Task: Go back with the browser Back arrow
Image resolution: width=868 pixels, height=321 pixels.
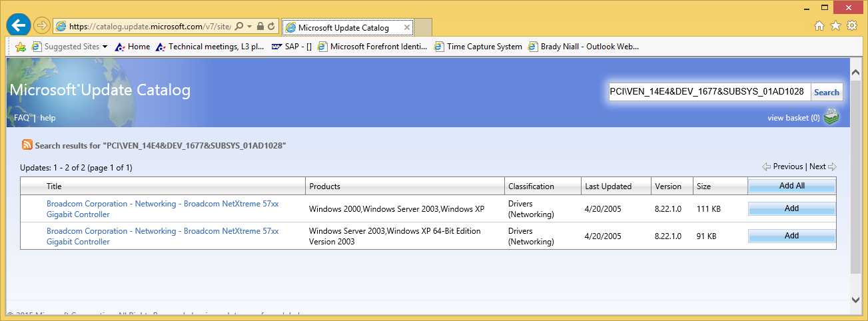Action: [18, 26]
